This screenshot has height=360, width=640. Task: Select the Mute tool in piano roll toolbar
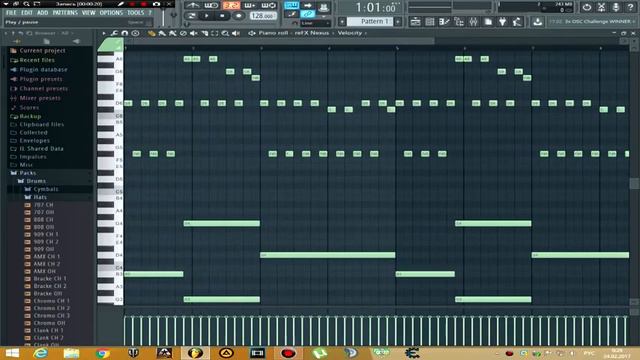tap(194, 33)
